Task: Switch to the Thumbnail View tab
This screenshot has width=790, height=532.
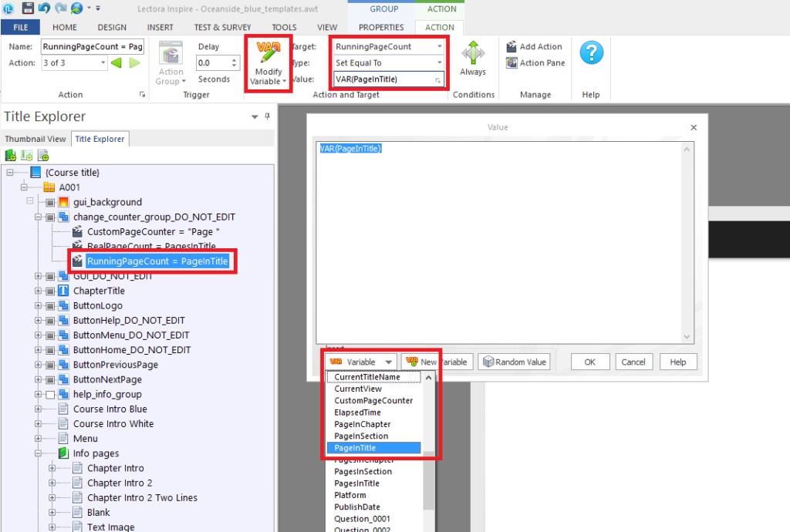Action: [35, 139]
